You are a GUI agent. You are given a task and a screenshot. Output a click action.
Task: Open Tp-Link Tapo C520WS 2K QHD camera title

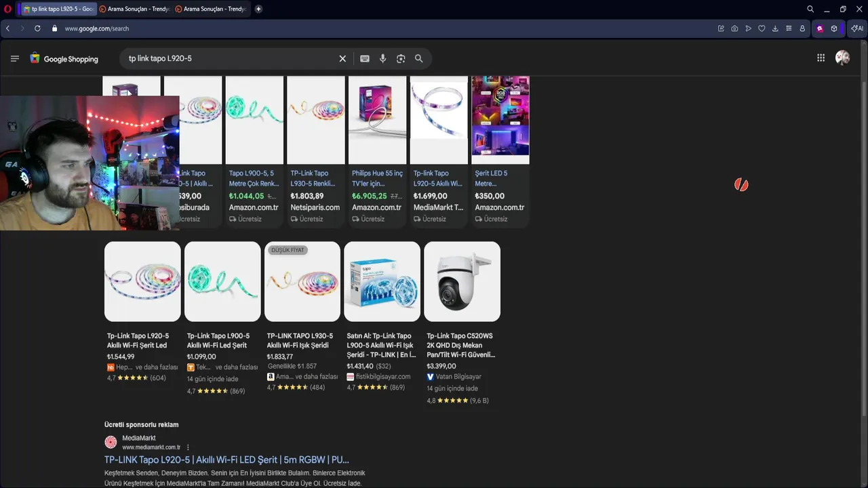click(x=461, y=345)
